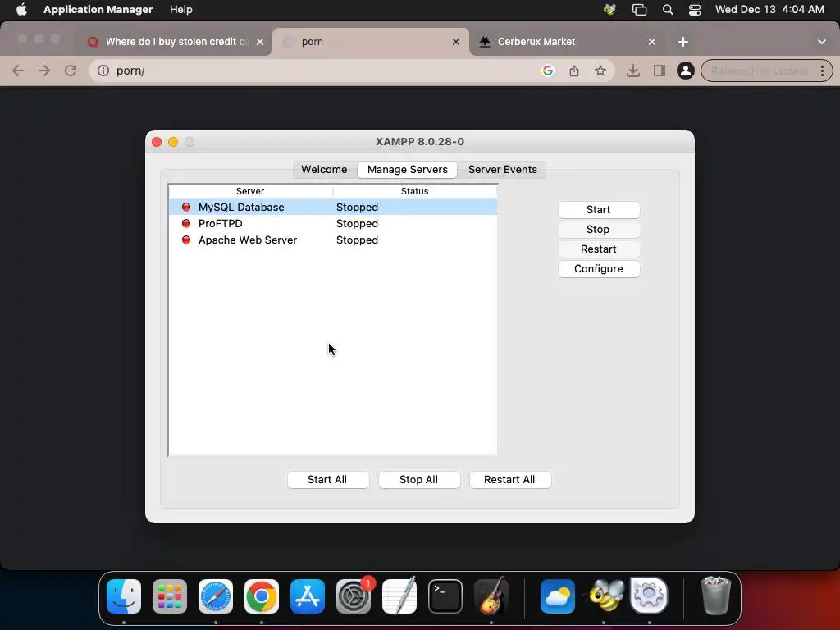Expand the tab search chevron in Chrome
Image resolution: width=840 pixels, height=630 pixels.
point(822,42)
